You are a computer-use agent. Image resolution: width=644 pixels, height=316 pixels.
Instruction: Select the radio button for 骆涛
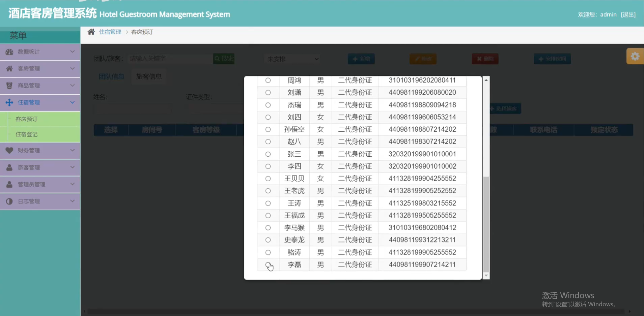coord(268,253)
